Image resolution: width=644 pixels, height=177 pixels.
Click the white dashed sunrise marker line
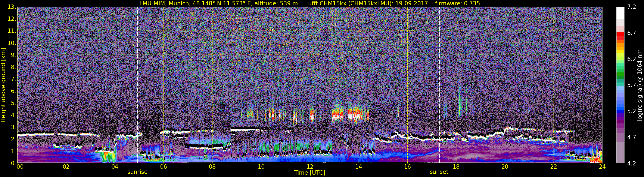click(x=137, y=85)
